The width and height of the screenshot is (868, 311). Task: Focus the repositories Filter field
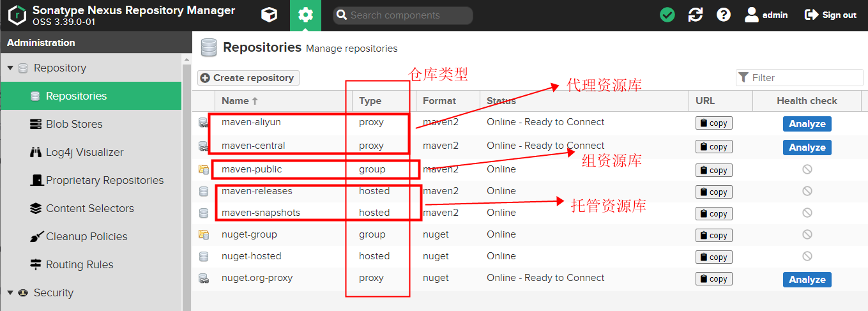point(799,77)
